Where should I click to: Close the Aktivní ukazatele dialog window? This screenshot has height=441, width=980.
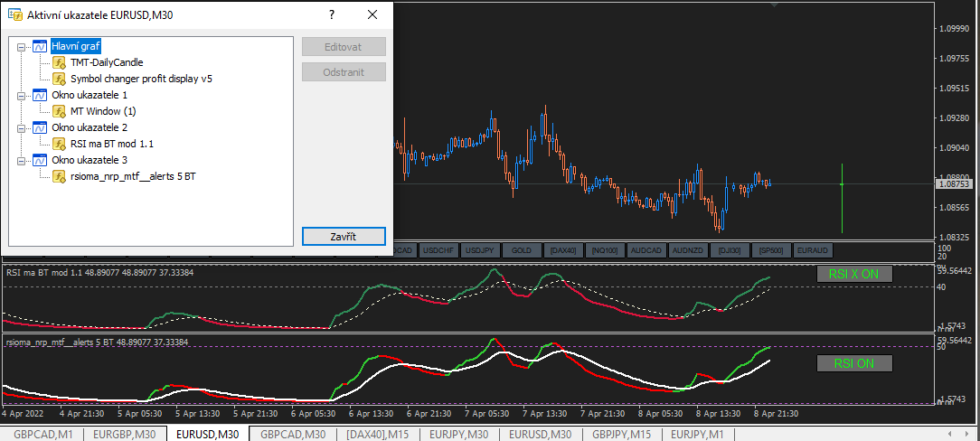click(372, 15)
